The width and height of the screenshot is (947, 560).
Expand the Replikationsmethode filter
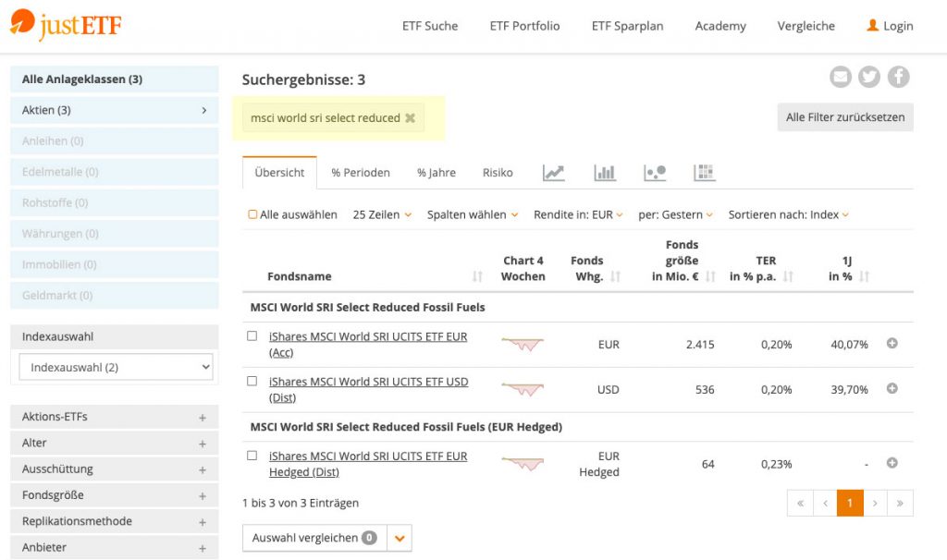tap(114, 521)
